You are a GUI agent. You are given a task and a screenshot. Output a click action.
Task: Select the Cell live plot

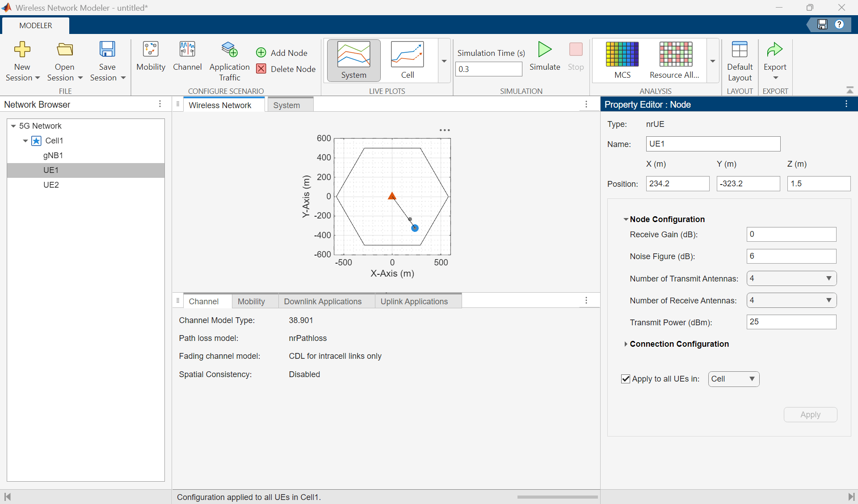407,55
